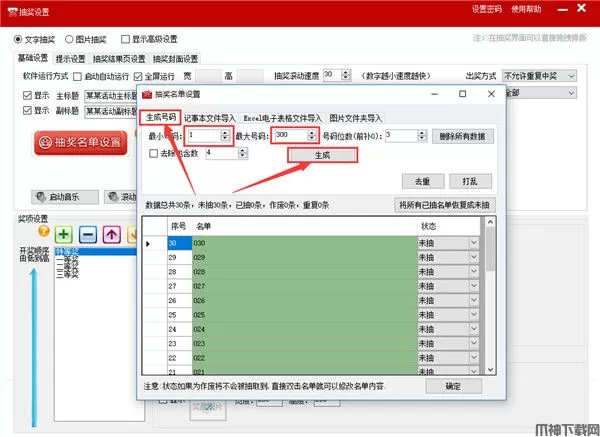Open status dropdown for row 029
The height and width of the screenshot is (437, 600).
click(474, 257)
